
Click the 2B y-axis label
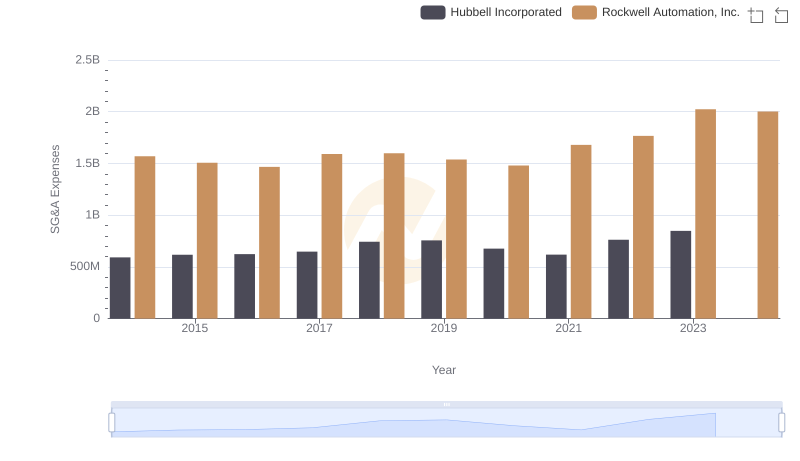[92, 111]
